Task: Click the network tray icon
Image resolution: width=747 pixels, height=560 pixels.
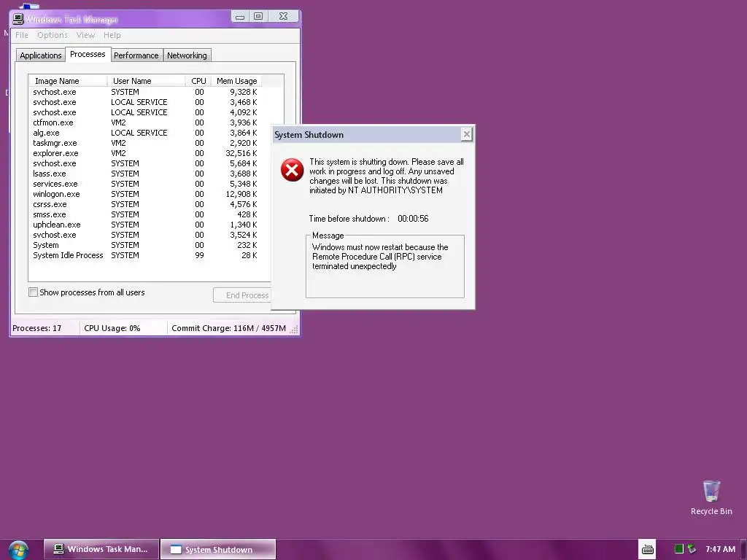Action: tap(692, 549)
